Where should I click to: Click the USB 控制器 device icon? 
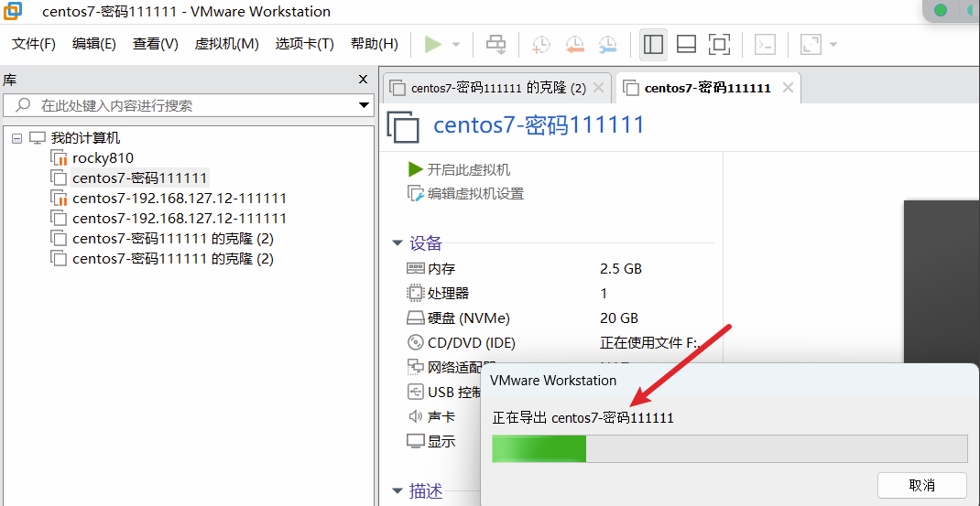415,392
